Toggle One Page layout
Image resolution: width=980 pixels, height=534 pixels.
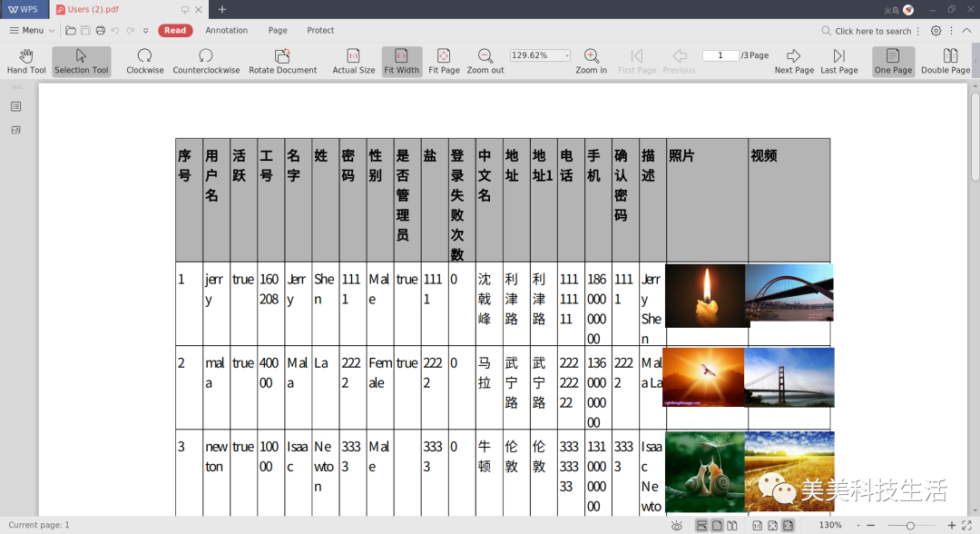point(893,61)
